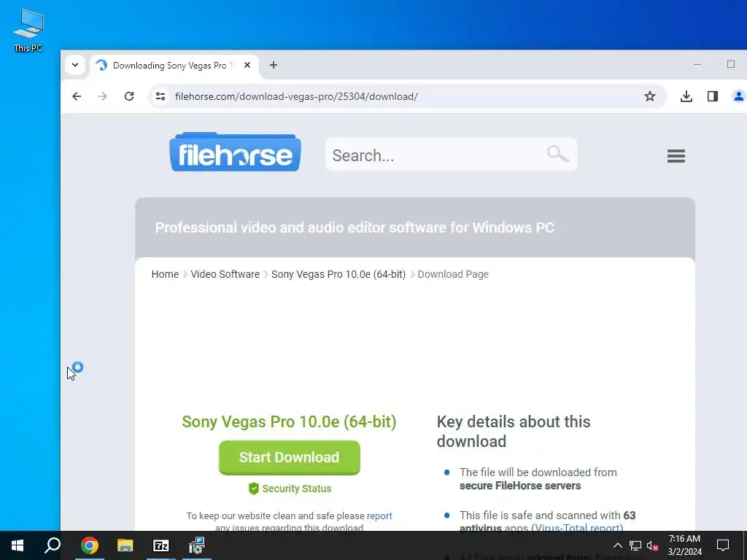Open clock showing 7:16 AM
This screenshot has height=560, width=747.
click(x=684, y=545)
